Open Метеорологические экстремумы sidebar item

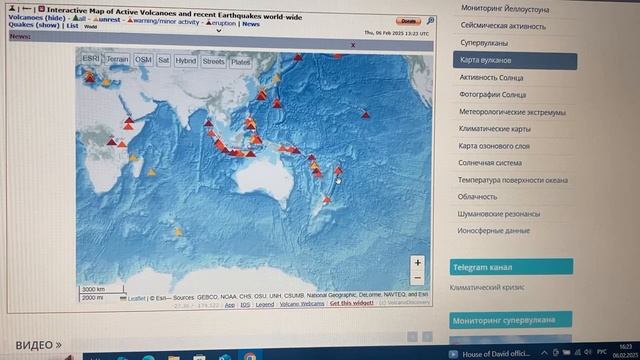click(512, 112)
